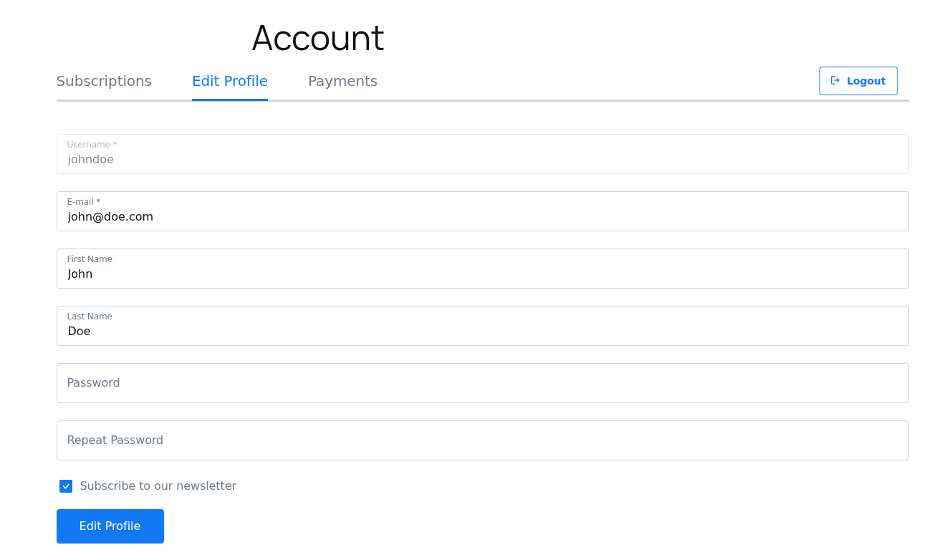Click the 'Subscribe to our newsletter' label
The height and width of the screenshot is (560, 947).
[x=158, y=486]
